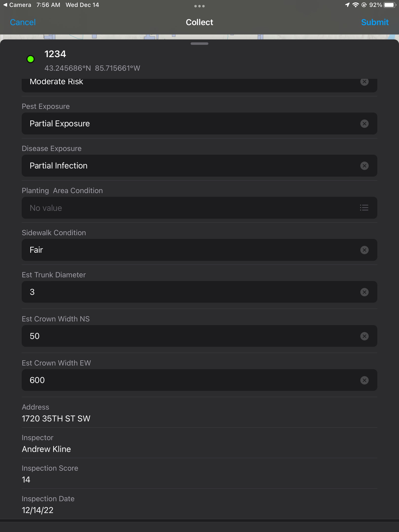This screenshot has width=399, height=532.
Task: Edit the Est Trunk Diameter input
Action: 199,292
